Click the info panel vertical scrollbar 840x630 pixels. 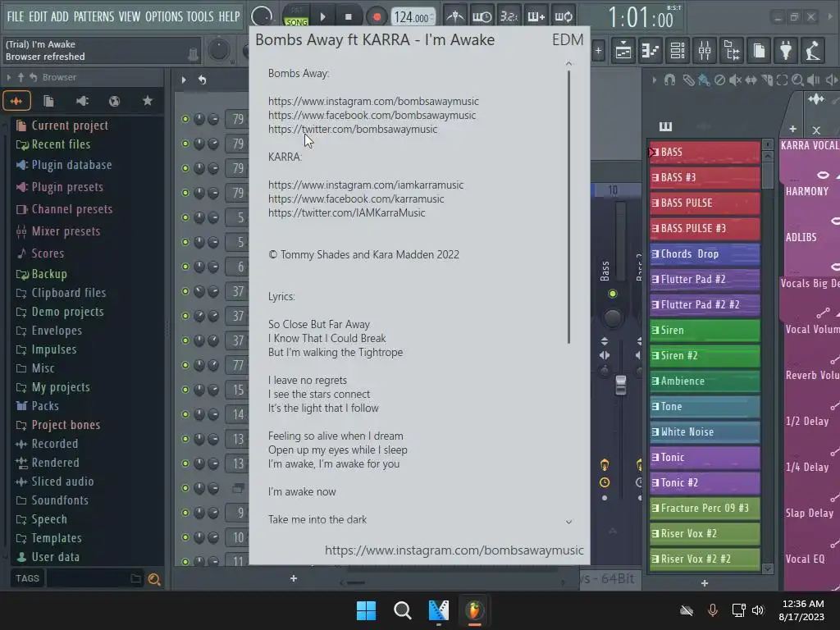pyautogui.click(x=568, y=207)
